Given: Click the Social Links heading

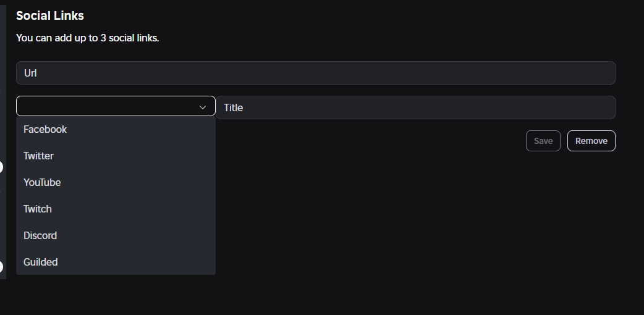Looking at the screenshot, I should tap(49, 15).
